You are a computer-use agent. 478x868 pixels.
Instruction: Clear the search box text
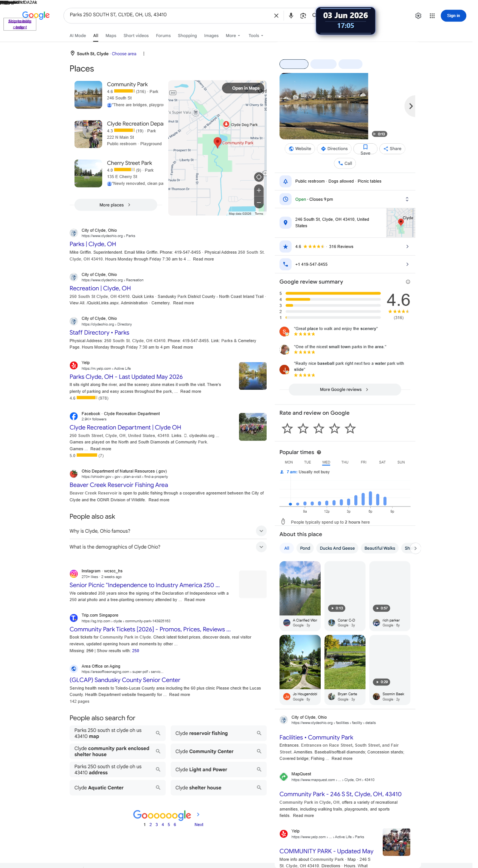276,15
